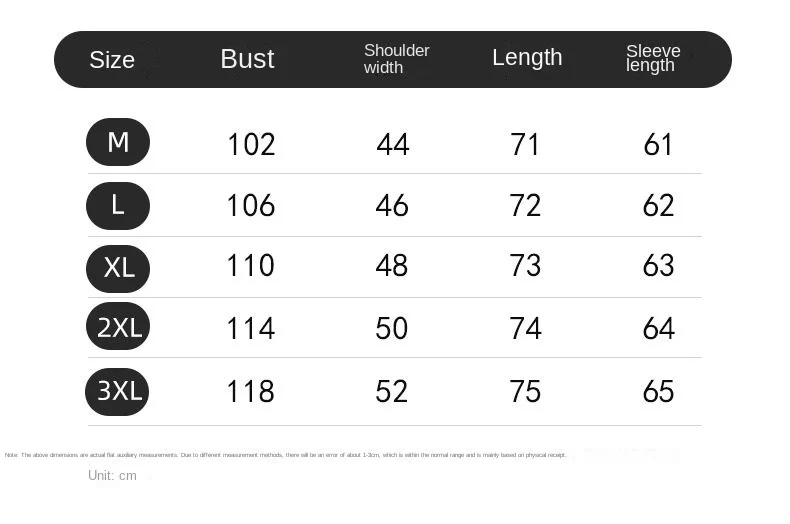790x524 pixels.
Task: Click the Unit: cm label
Action: [x=112, y=476]
